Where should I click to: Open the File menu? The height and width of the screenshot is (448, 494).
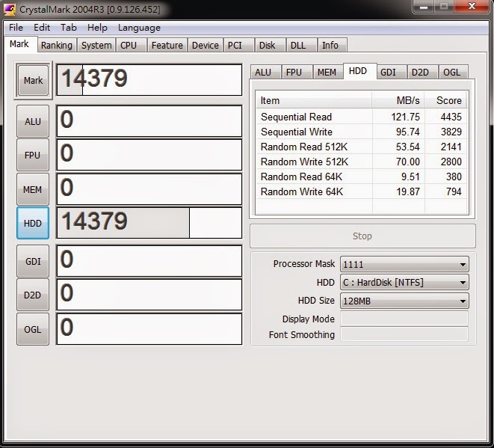click(x=16, y=28)
